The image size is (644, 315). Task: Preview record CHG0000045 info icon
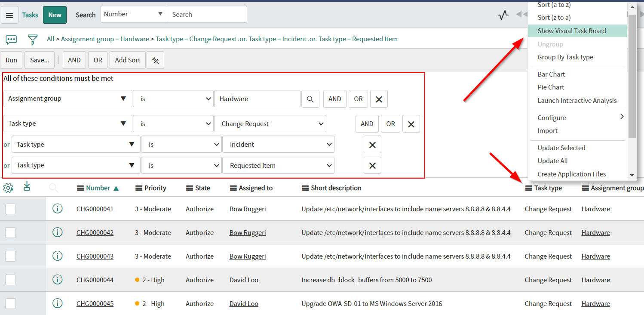point(57,303)
